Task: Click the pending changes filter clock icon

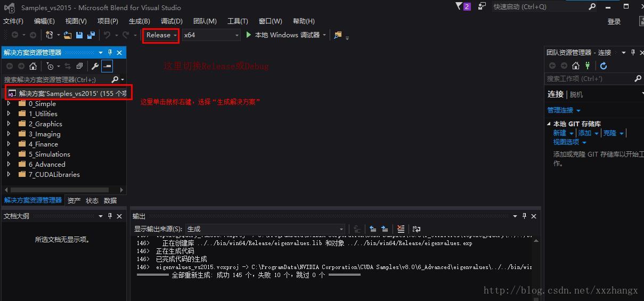Action: pos(50,66)
